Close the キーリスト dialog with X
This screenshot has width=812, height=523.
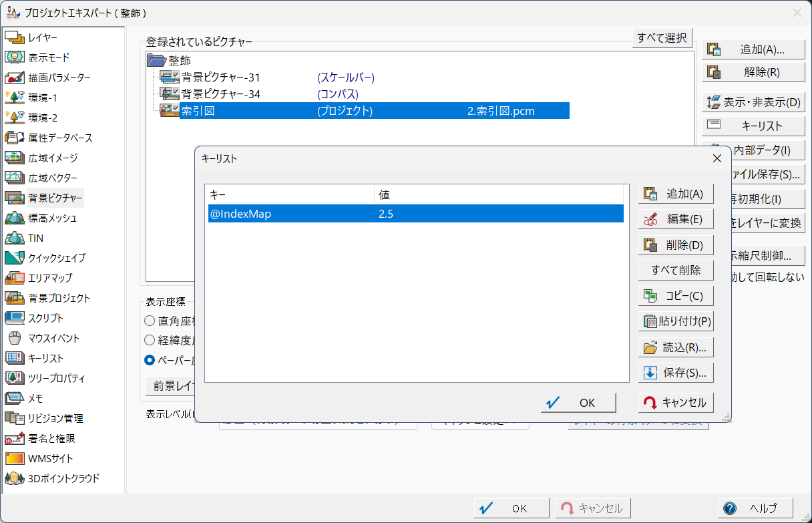pos(717,158)
